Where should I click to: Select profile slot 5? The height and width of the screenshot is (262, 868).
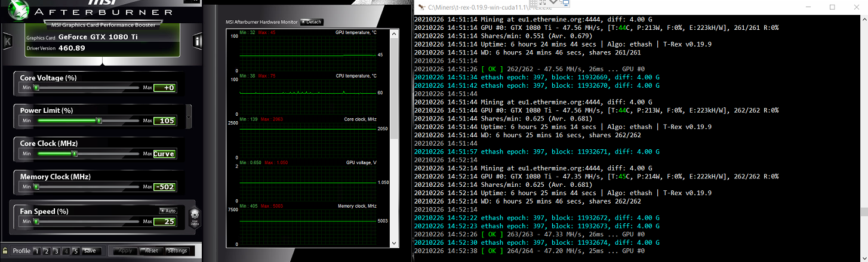tap(75, 251)
